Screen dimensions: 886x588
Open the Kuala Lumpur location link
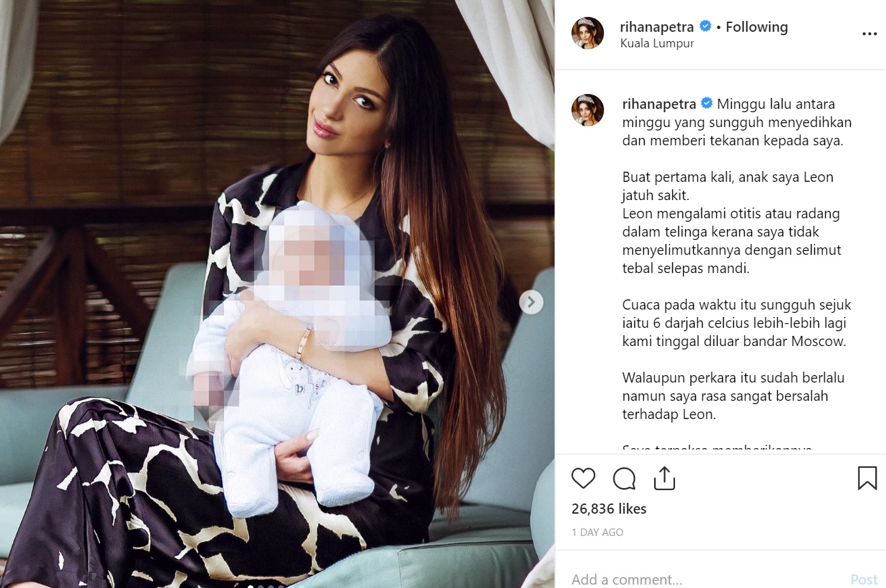(657, 43)
